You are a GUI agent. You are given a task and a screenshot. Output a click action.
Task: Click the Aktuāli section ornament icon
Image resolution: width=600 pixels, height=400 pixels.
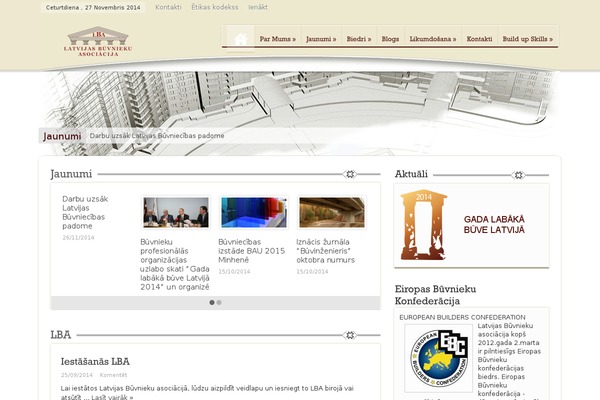point(518,175)
